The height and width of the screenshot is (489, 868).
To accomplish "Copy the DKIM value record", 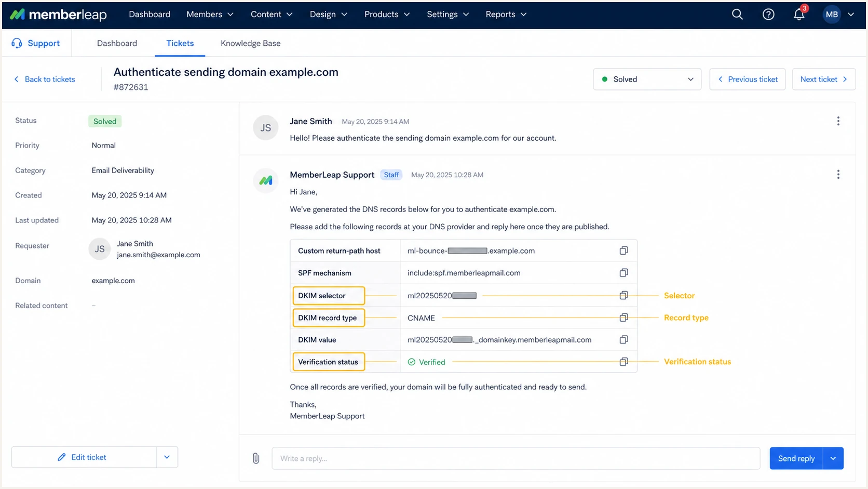I will tap(623, 339).
